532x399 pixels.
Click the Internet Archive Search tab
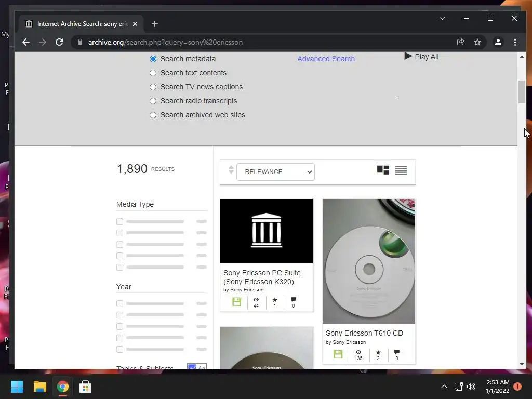click(82, 24)
